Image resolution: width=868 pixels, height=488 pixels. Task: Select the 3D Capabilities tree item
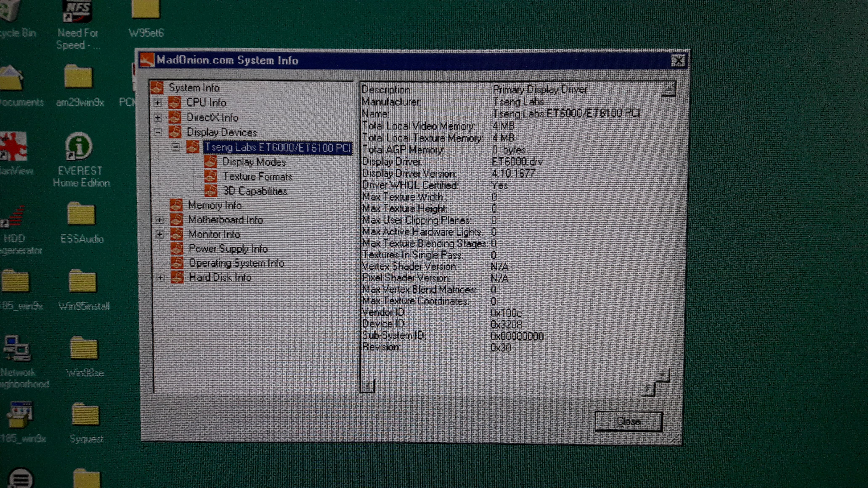pyautogui.click(x=255, y=191)
